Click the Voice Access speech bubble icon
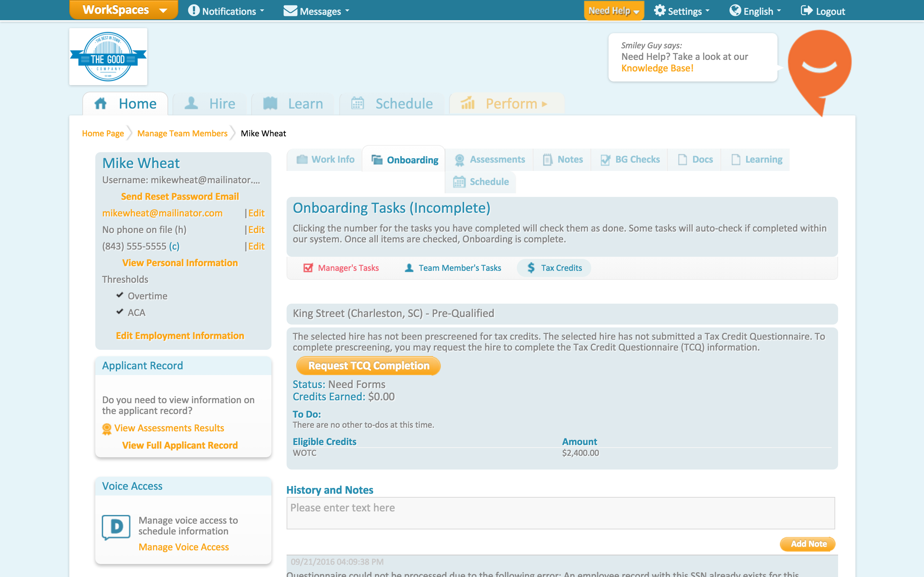This screenshot has height=577, width=924. (116, 527)
